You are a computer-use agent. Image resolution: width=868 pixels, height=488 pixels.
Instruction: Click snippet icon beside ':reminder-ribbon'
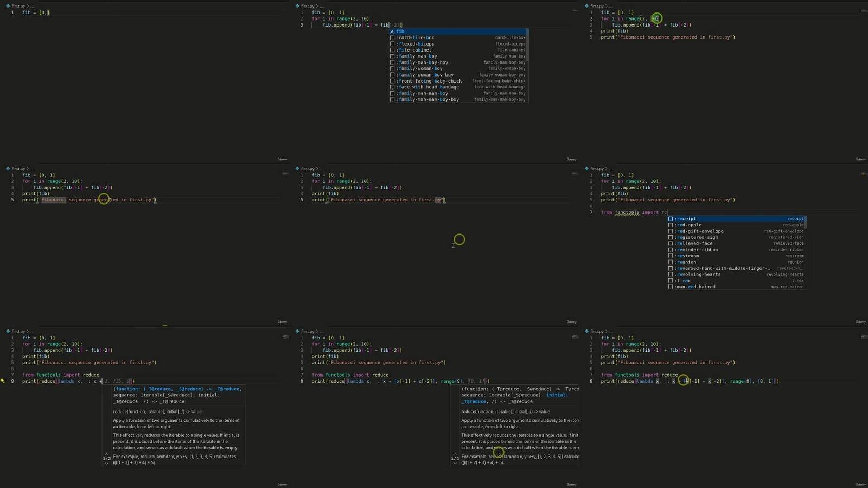pyautogui.click(x=671, y=250)
